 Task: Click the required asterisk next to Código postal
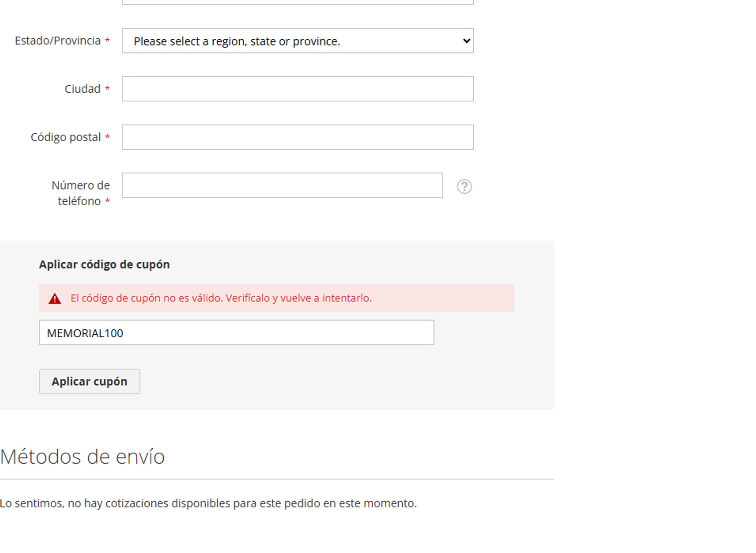click(x=107, y=137)
